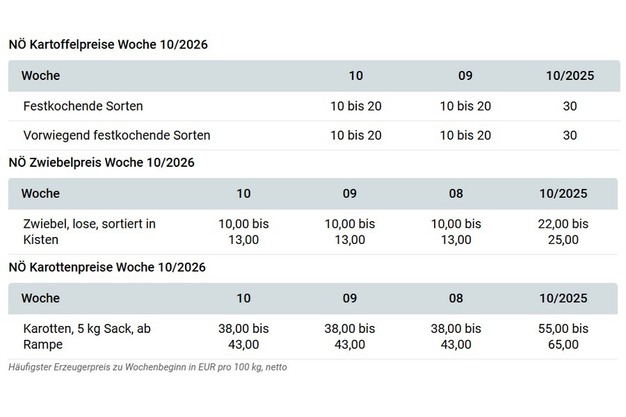Click the Festkochende Sorten 10/2025 value 30

tap(570, 106)
